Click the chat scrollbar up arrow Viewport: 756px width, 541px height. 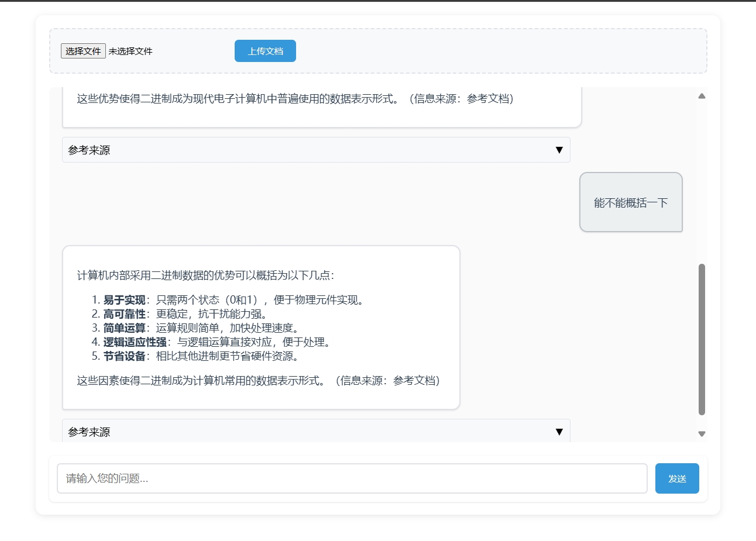[x=702, y=96]
